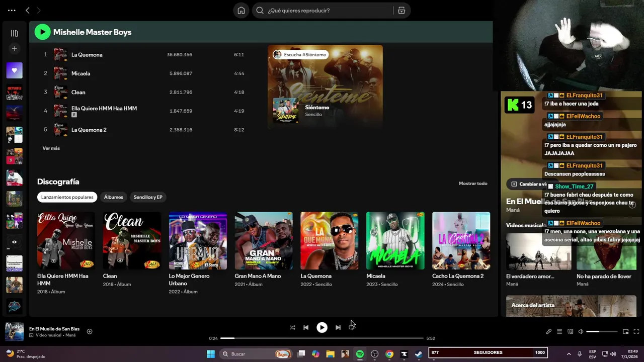Viewport: 644px width, 362px height.
Task: Open Spotify from the taskbar
Action: (x=360, y=354)
